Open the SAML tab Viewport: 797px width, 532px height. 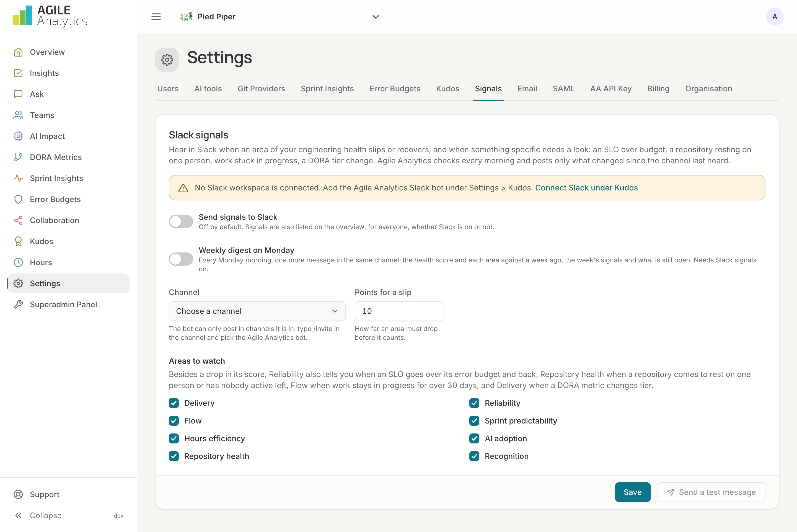point(563,89)
